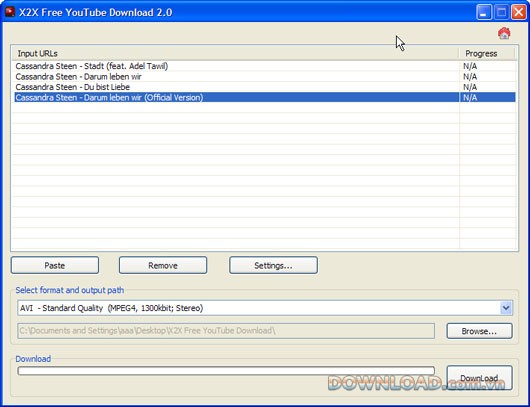This screenshot has width=530, height=407.
Task: Click N/A progress for Stadt row
Action: pos(470,66)
